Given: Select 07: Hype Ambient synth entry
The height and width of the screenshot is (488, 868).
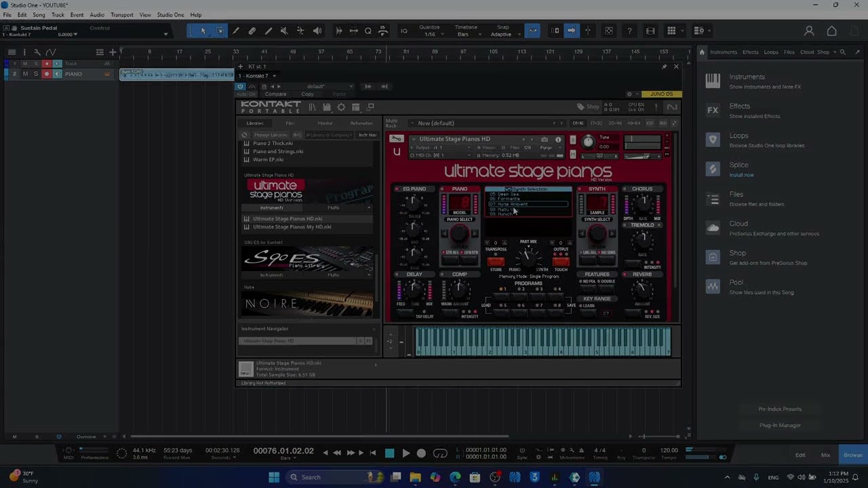Looking at the screenshot, I should [528, 204].
